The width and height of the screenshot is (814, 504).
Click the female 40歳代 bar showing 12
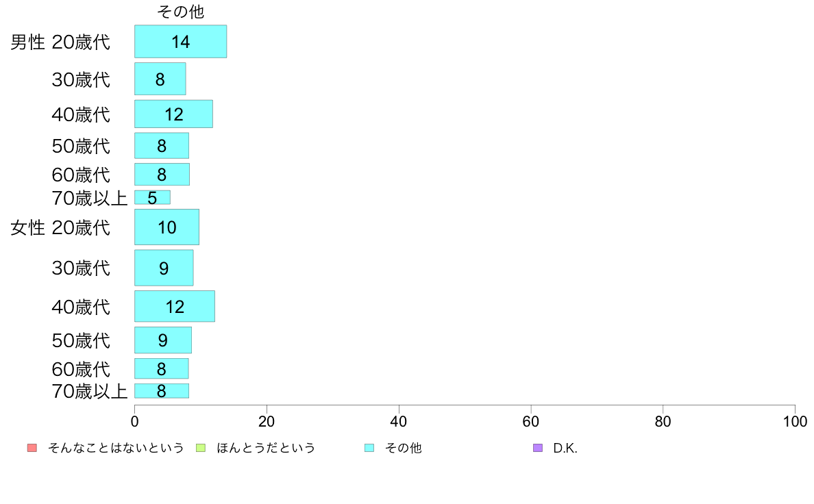pyautogui.click(x=175, y=306)
